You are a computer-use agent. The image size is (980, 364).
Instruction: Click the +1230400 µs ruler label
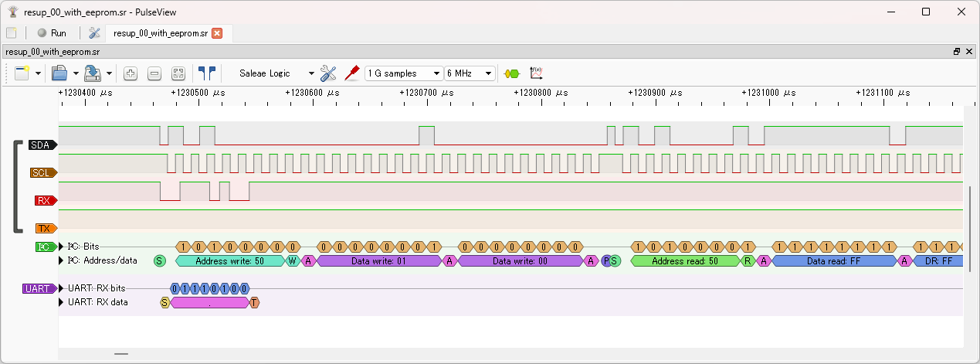click(x=86, y=93)
